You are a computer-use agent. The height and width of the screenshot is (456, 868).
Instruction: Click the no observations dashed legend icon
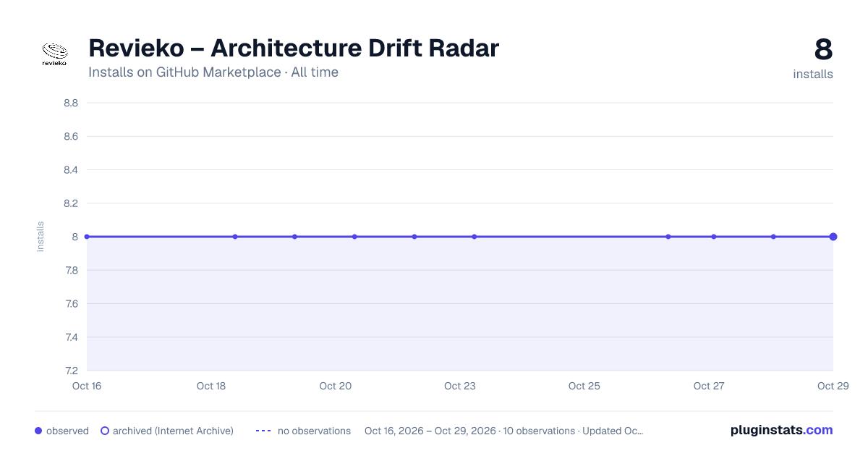263,431
